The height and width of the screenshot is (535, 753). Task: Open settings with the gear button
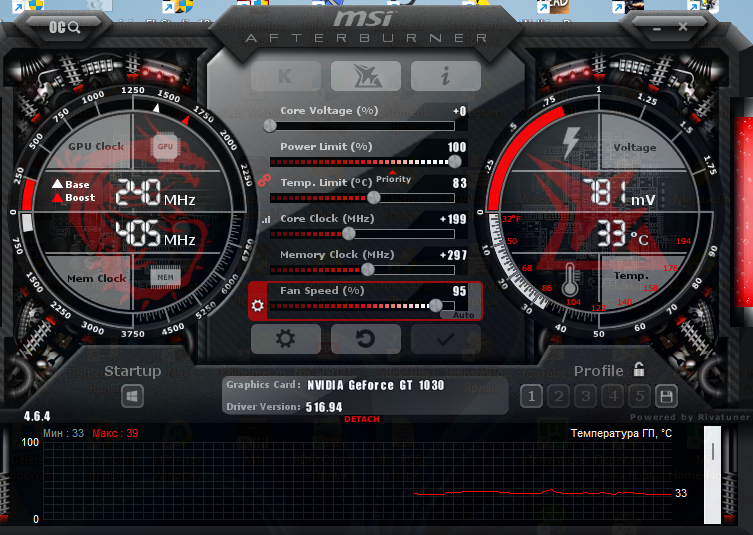[x=285, y=339]
